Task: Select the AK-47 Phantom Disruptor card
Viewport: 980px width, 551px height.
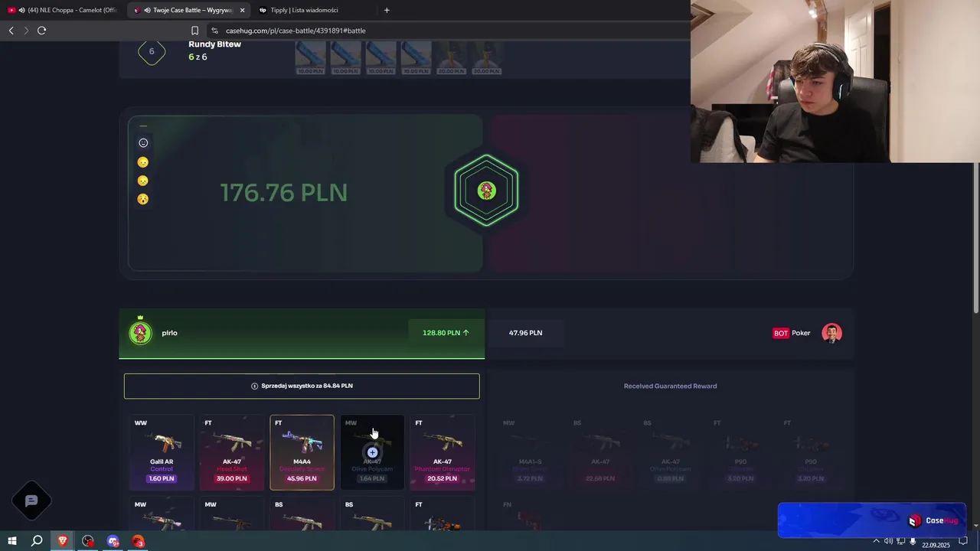Action: point(443,452)
